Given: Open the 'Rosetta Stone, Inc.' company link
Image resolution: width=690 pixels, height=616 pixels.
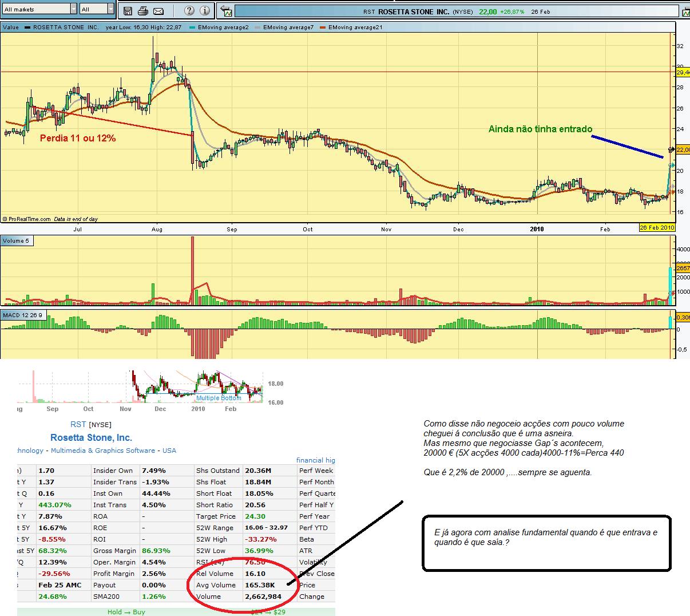Looking at the screenshot, I should 91,437.
